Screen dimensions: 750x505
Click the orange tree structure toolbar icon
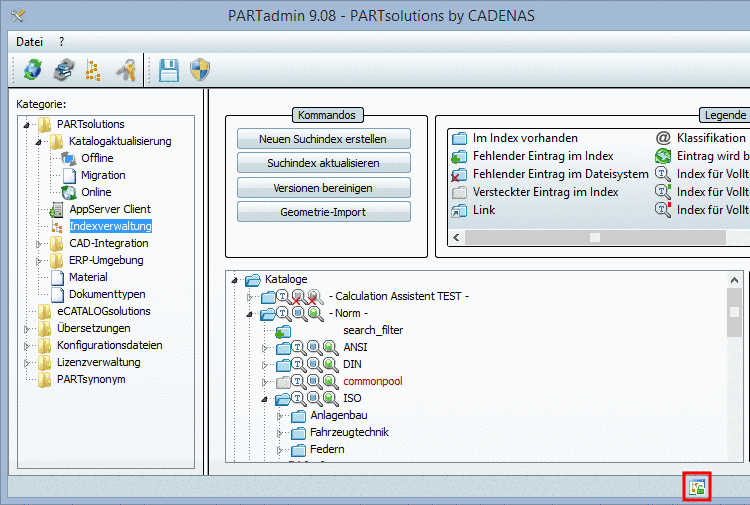(93, 70)
